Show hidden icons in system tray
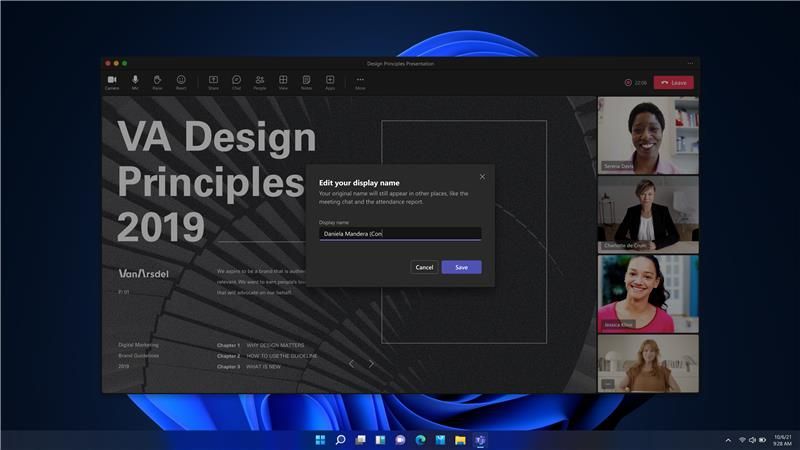This screenshot has width=800, height=450. (x=728, y=440)
